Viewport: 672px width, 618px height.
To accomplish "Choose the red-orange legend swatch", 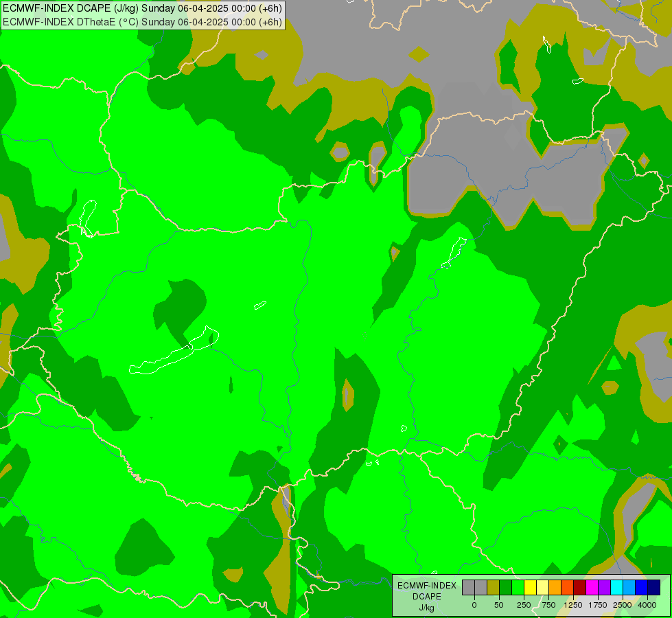I will coord(568,588).
